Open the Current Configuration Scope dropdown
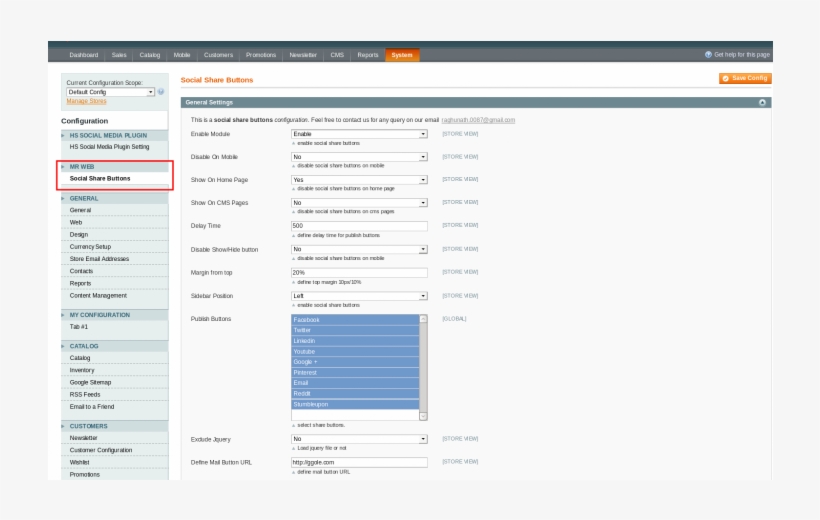The height and width of the screenshot is (520, 820). 110,92
